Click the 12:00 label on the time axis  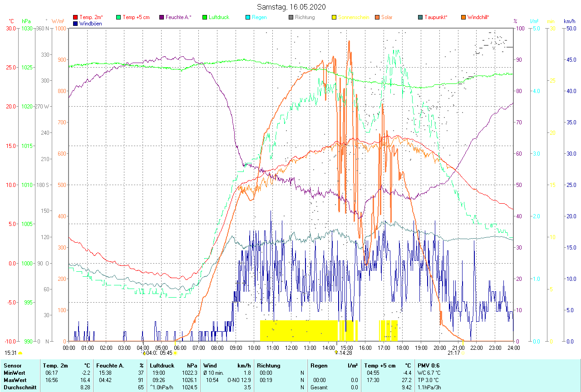[x=291, y=348]
